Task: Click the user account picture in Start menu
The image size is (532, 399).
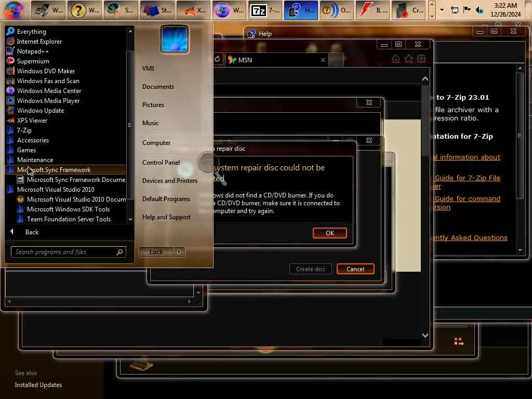Action: [x=175, y=38]
